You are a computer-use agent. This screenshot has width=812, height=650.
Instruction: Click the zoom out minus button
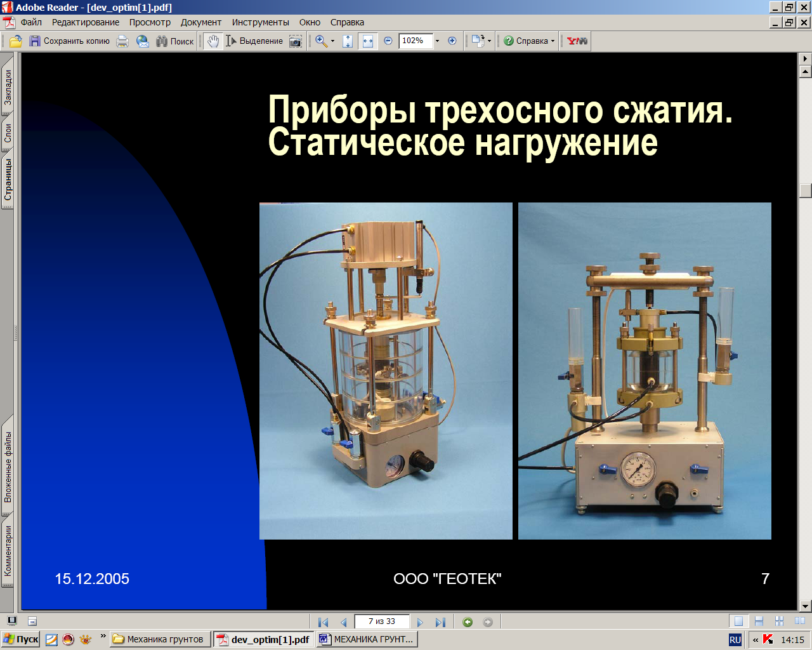[x=388, y=41]
